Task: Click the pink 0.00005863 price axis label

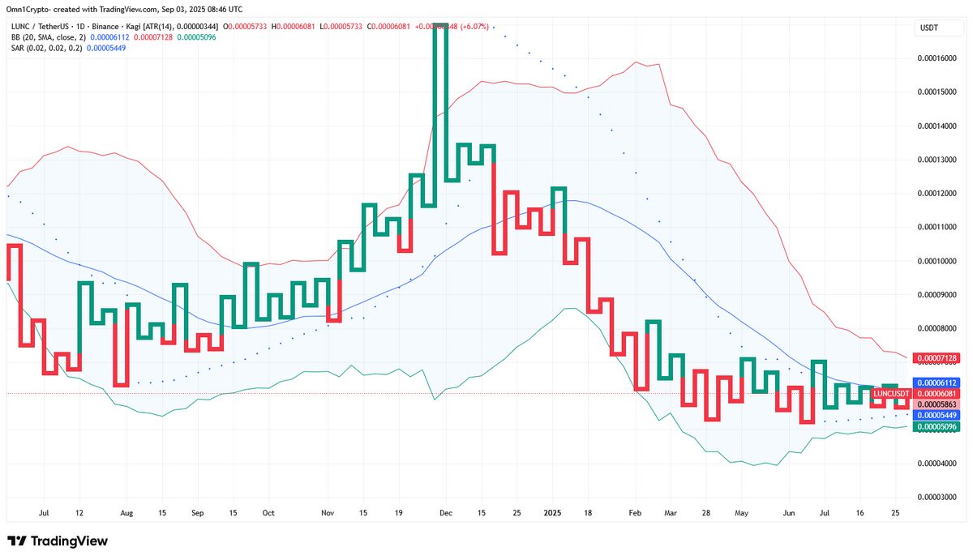Action: [937, 404]
